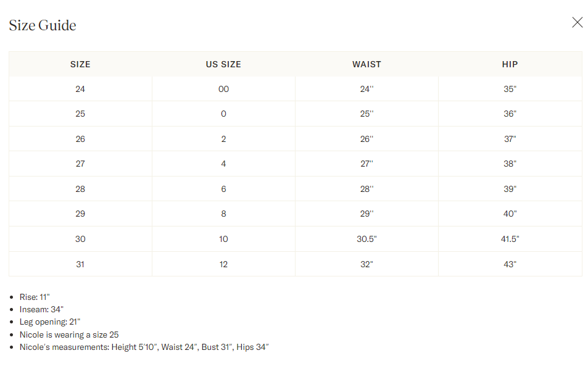Select the US size 00 cell
588x374 pixels.
click(x=223, y=89)
